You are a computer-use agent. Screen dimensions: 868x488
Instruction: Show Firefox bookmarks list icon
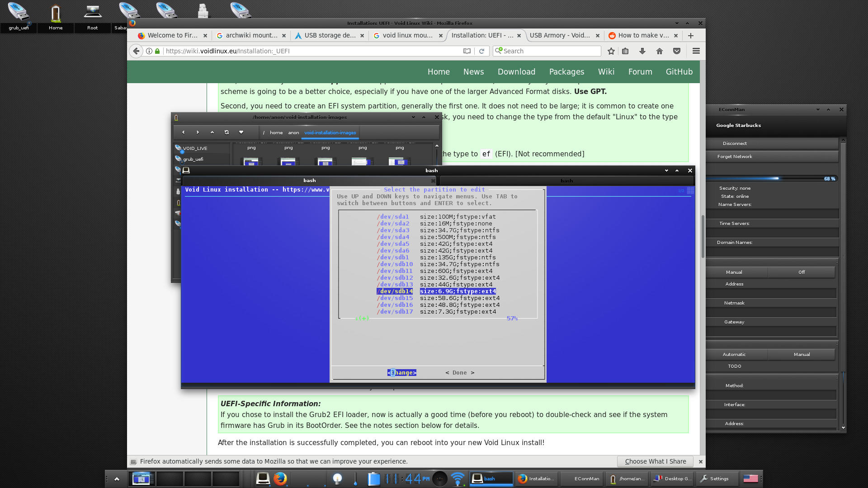pyautogui.click(x=625, y=51)
